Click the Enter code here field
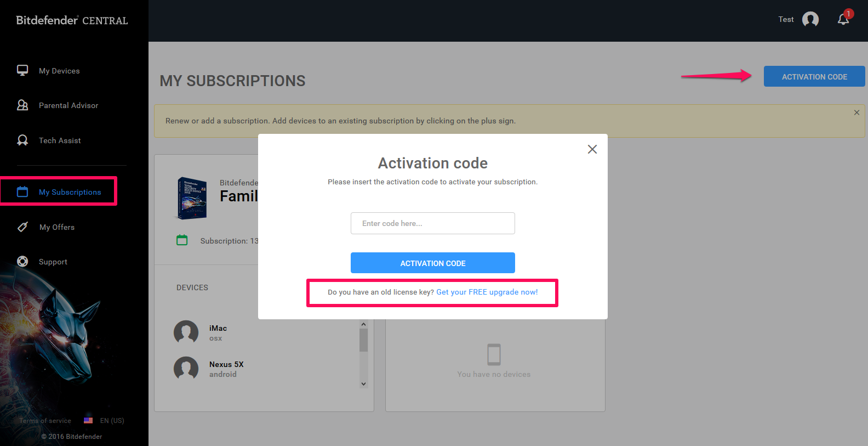868x446 pixels. click(433, 223)
